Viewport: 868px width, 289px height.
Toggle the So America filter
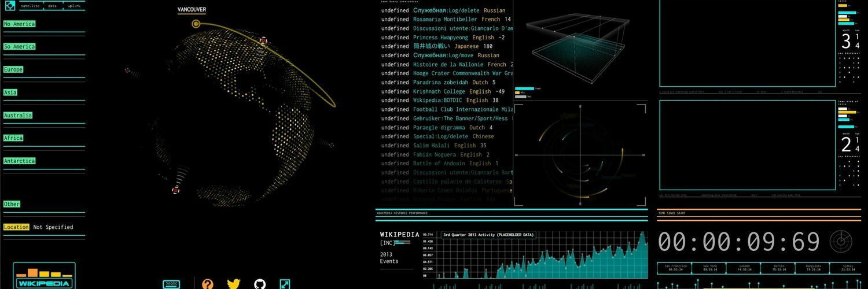click(19, 46)
